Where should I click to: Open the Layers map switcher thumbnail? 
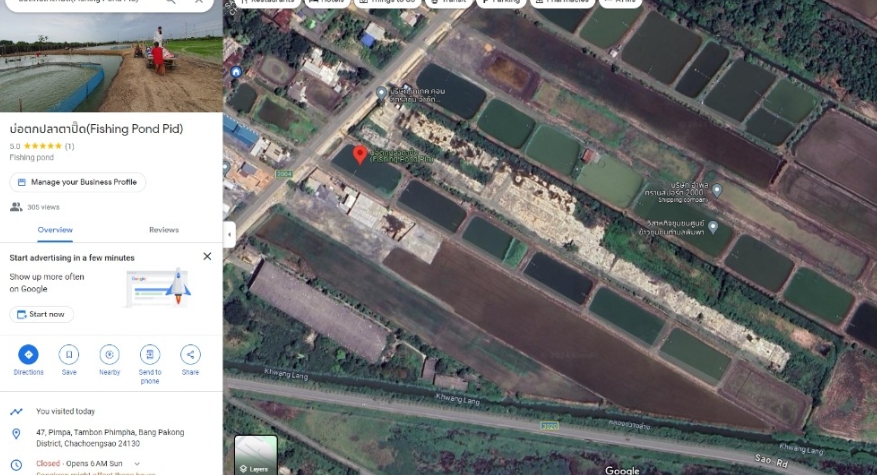coord(256,455)
